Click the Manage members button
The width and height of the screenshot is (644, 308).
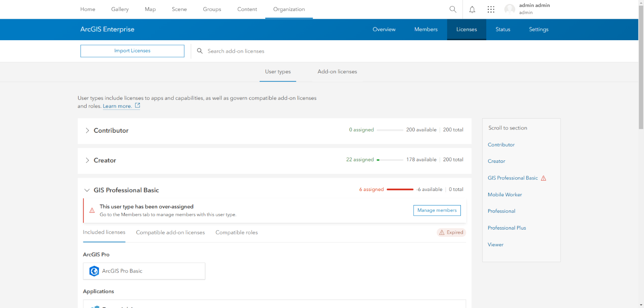point(437,210)
